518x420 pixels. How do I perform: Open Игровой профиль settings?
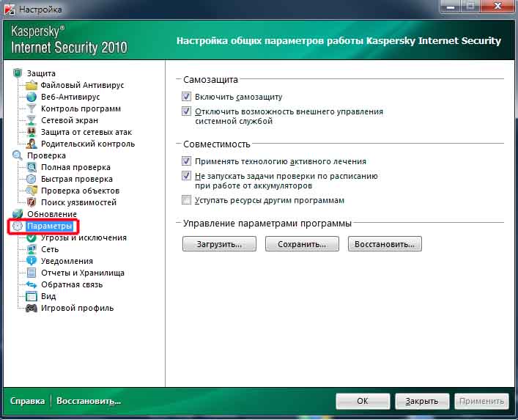point(78,308)
